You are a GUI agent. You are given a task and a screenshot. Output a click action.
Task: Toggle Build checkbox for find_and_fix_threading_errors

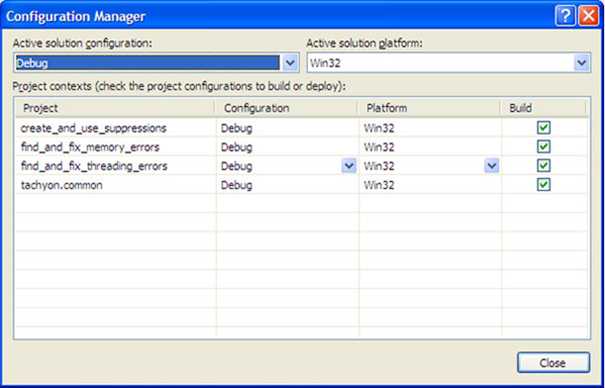pos(544,165)
